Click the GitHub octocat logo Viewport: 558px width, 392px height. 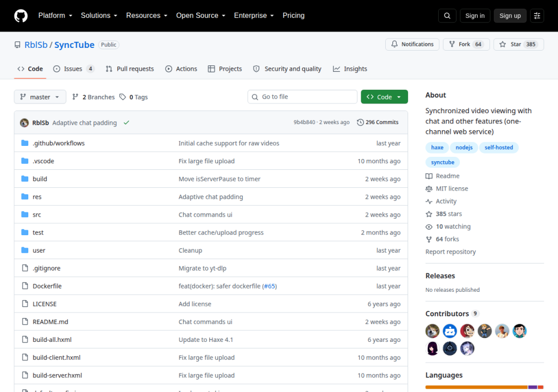tap(21, 16)
